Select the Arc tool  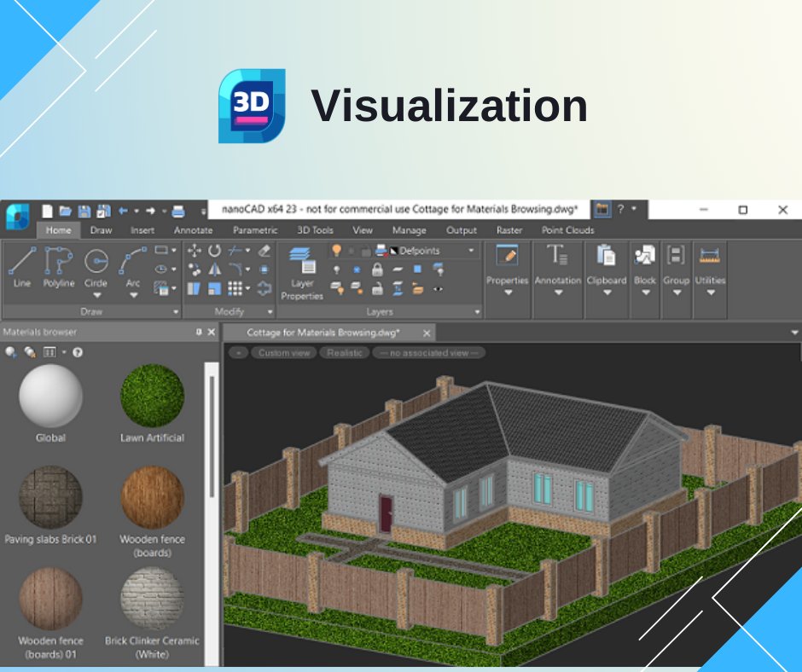click(x=132, y=267)
